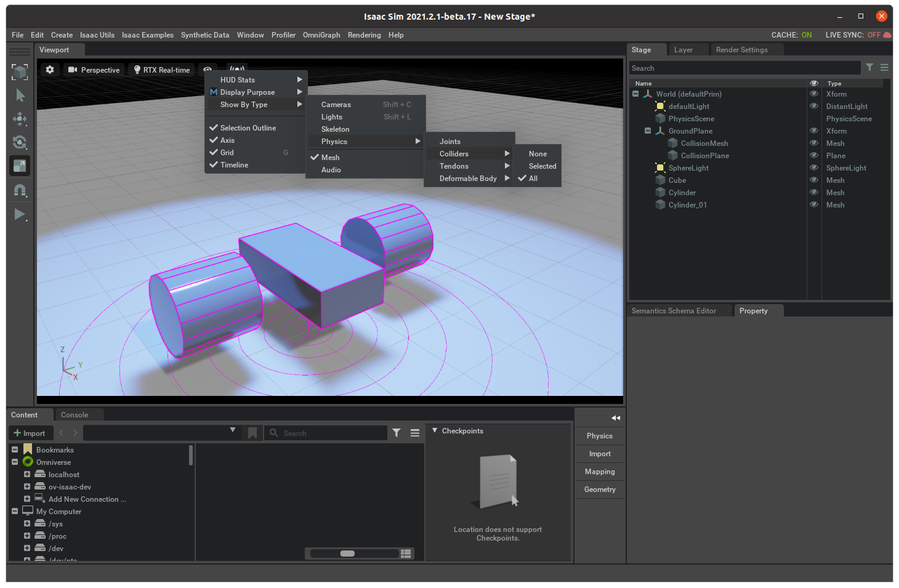Click the bookmark icon in Content toolbar

click(252, 433)
